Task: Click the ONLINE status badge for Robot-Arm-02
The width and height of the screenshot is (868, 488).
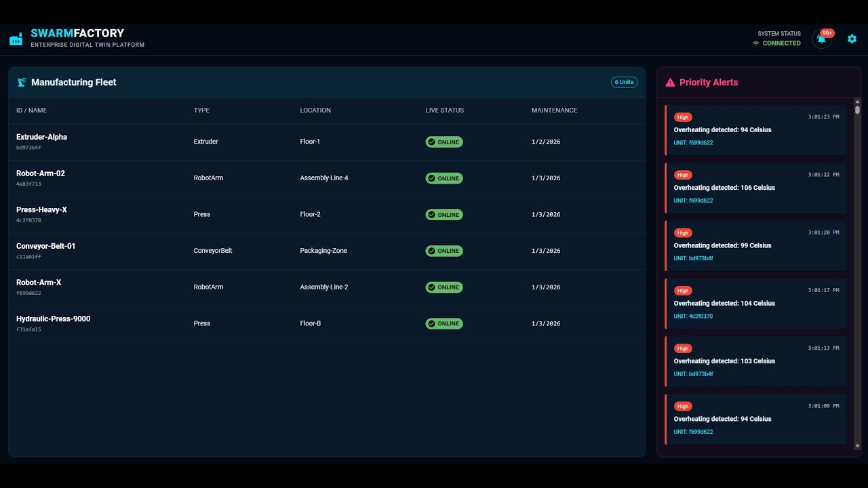Action: 444,178
